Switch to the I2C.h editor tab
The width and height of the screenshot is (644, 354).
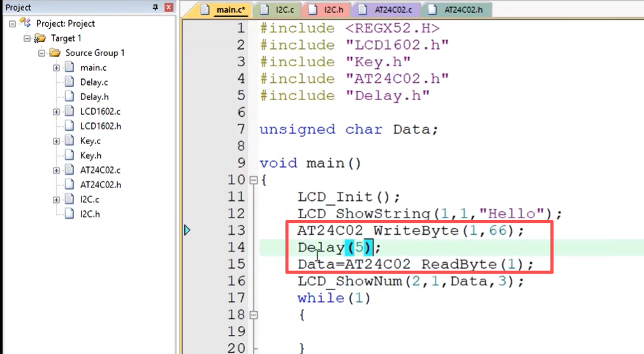[x=326, y=10]
